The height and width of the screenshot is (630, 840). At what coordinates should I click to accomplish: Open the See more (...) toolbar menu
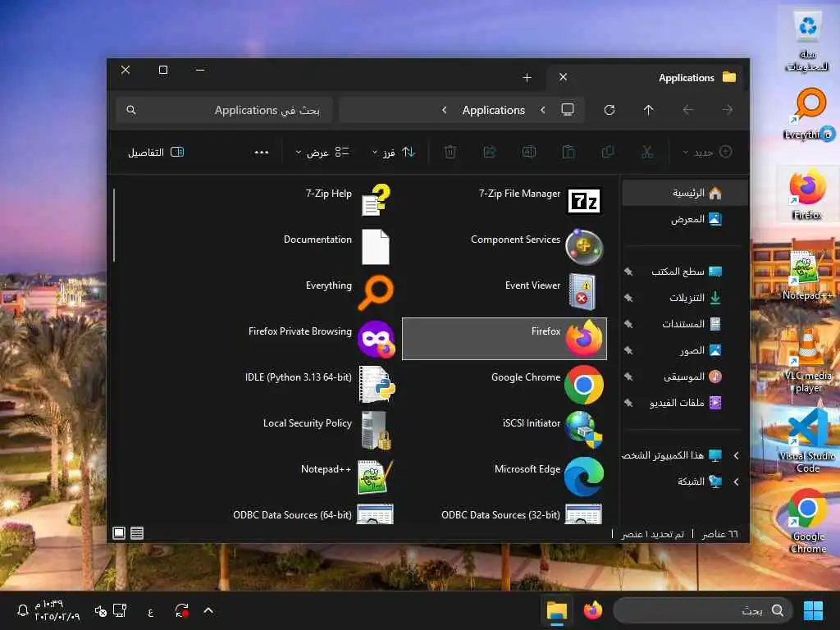tap(262, 152)
